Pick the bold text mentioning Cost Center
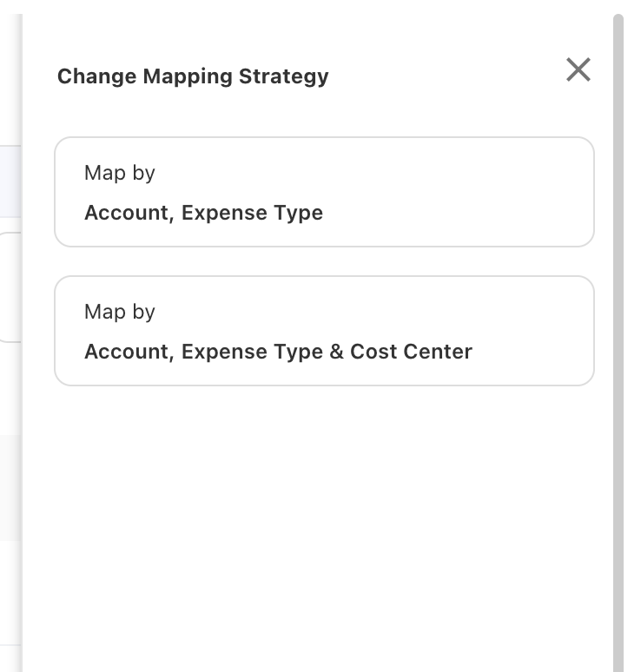 (x=278, y=352)
